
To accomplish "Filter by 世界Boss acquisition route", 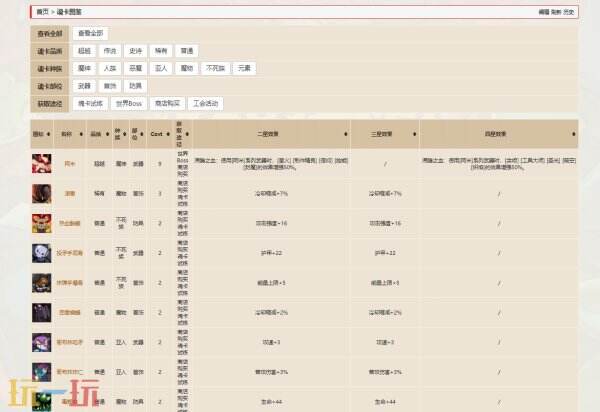I will (x=129, y=104).
